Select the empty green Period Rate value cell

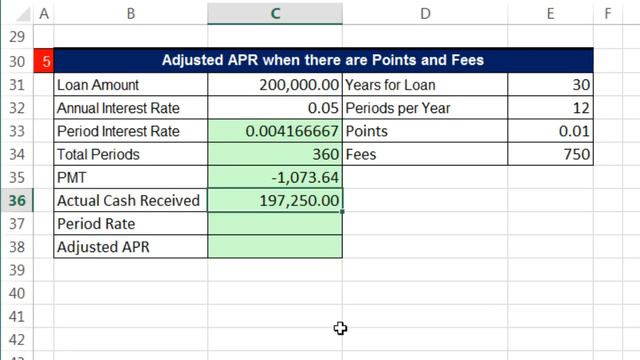pyautogui.click(x=275, y=224)
